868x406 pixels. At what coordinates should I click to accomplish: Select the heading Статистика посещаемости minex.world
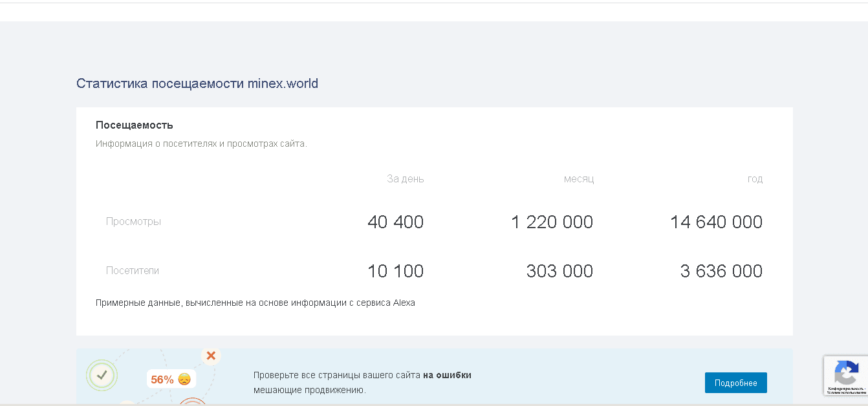pyautogui.click(x=198, y=83)
